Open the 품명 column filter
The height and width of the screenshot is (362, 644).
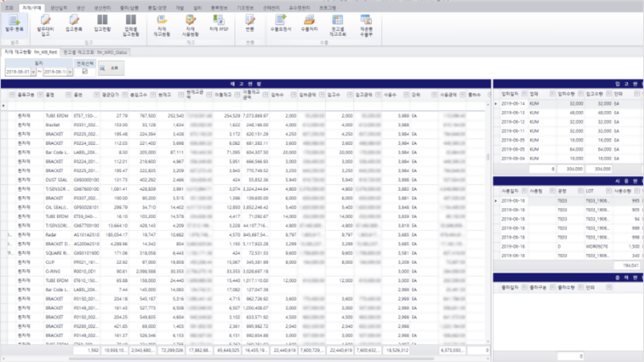click(x=68, y=95)
